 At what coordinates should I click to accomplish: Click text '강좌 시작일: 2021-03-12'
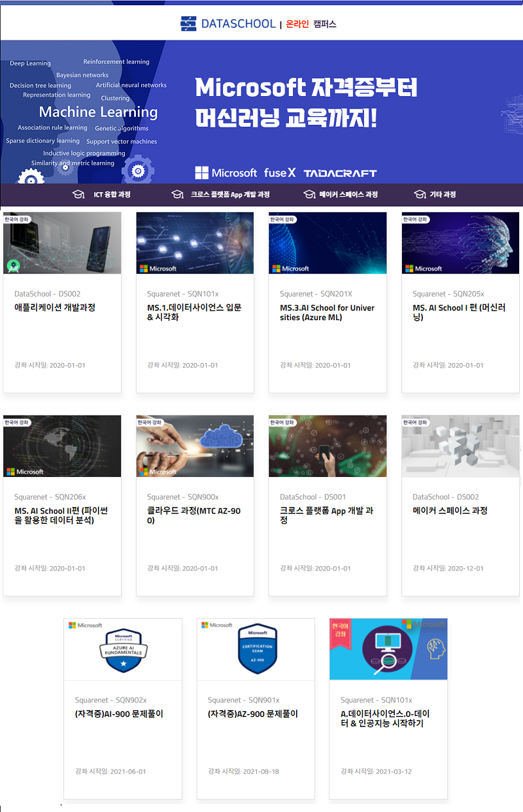[376, 771]
